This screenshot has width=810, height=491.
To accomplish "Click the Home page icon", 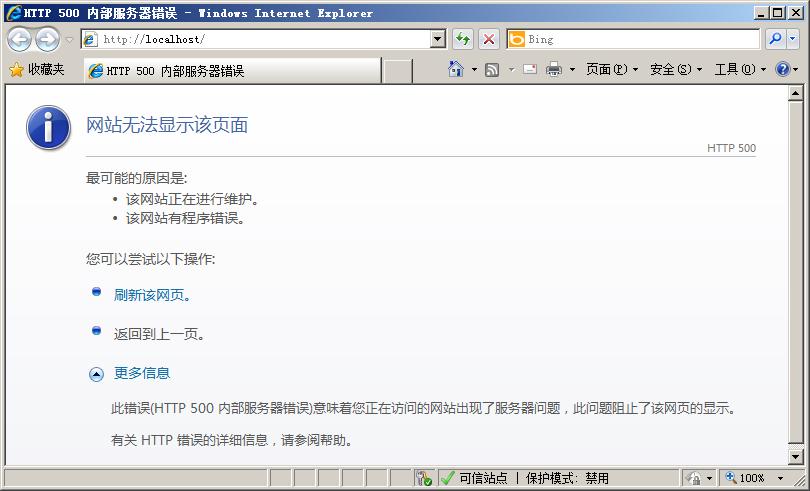I will pyautogui.click(x=456, y=69).
